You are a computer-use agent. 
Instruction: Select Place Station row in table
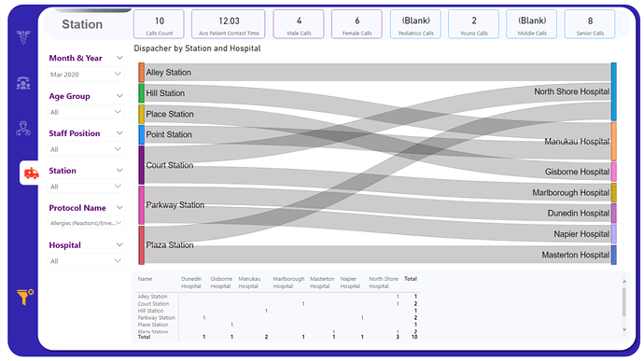pyautogui.click(x=277, y=325)
